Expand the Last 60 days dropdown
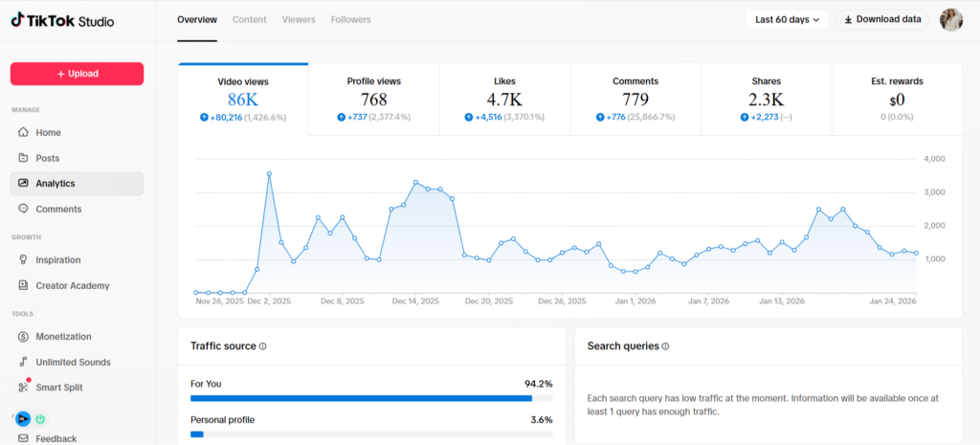Viewport: 980px width, 445px height. pos(787,19)
